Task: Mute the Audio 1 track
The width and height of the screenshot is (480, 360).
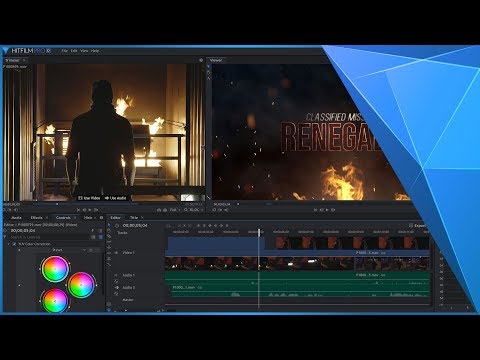Action: tap(116, 275)
